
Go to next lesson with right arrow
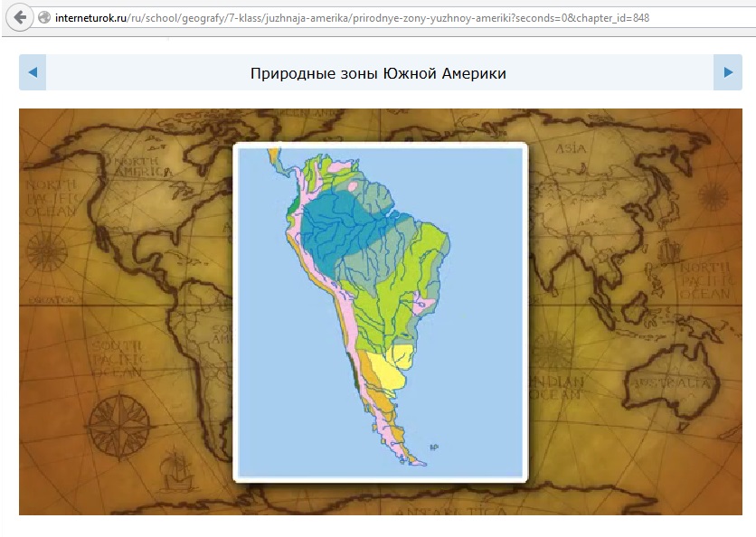[x=727, y=72]
